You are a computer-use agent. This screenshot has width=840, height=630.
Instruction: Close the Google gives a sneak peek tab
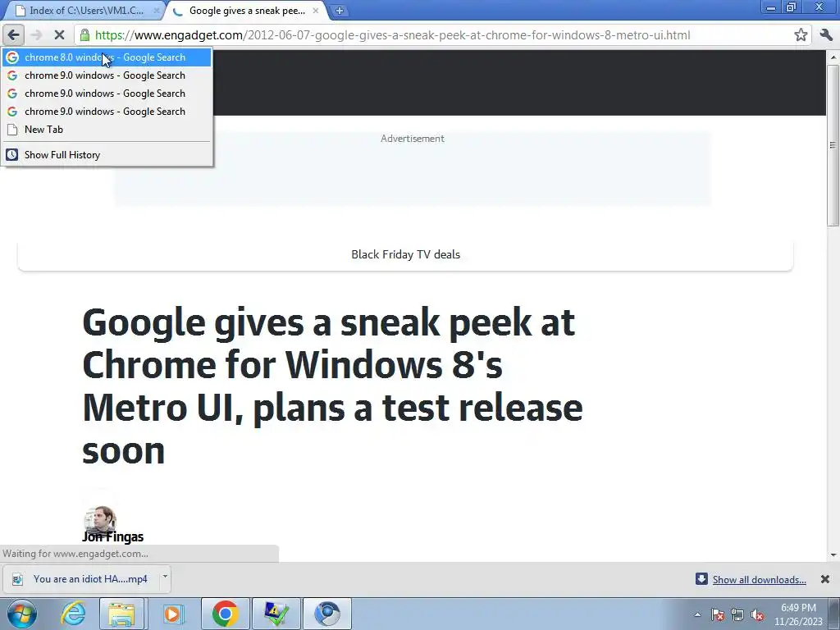coord(316,11)
